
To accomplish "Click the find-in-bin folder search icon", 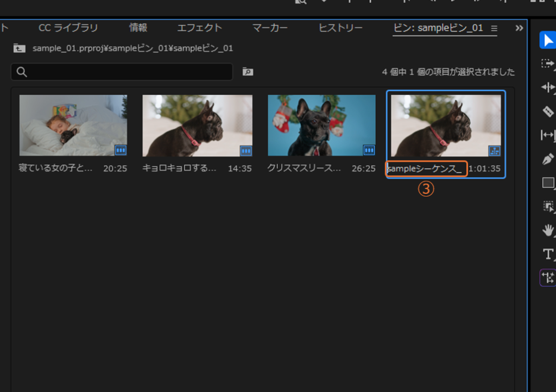I will tap(248, 72).
